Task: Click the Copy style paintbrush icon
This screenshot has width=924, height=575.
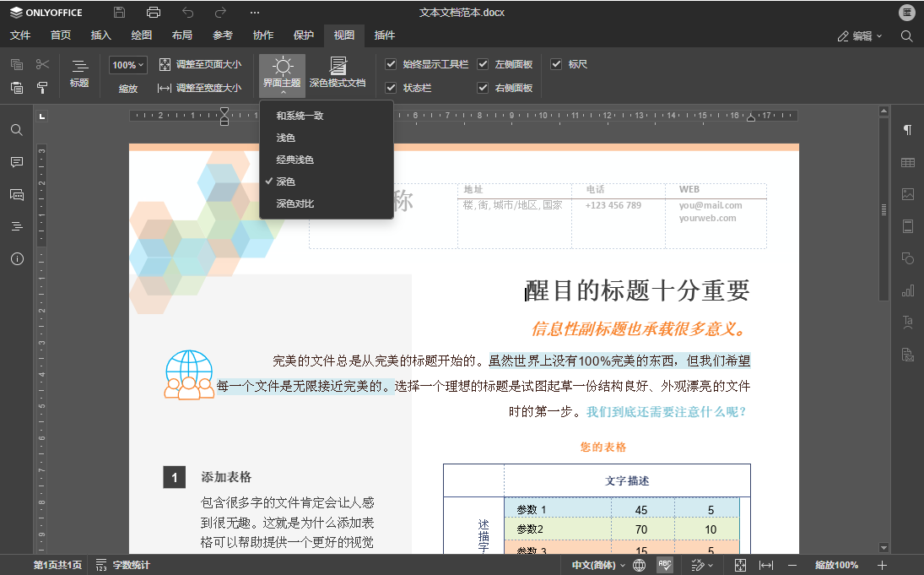Action: click(42, 88)
